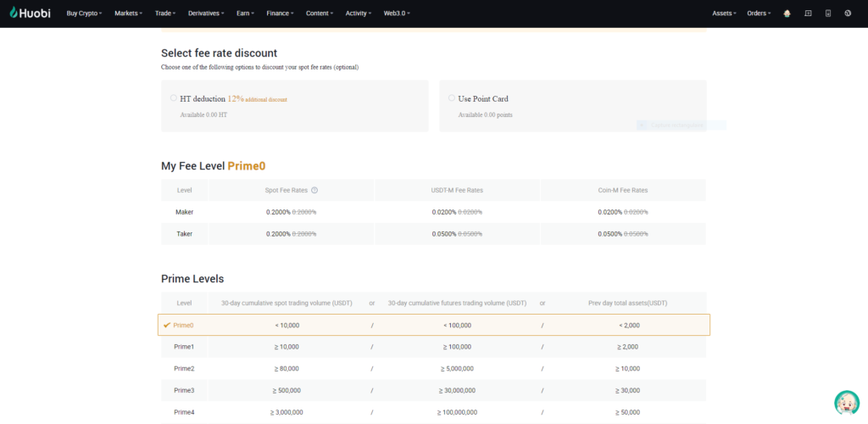This screenshot has width=868, height=424.
Task: Expand the Assets dropdown
Action: click(724, 14)
